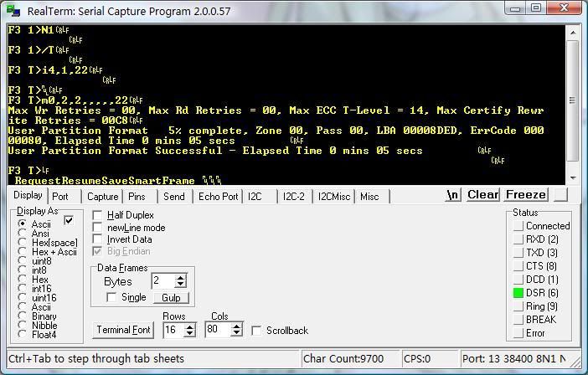The image size is (588, 375).
Task: Increase Bytes with the up arrow
Action: (181, 278)
